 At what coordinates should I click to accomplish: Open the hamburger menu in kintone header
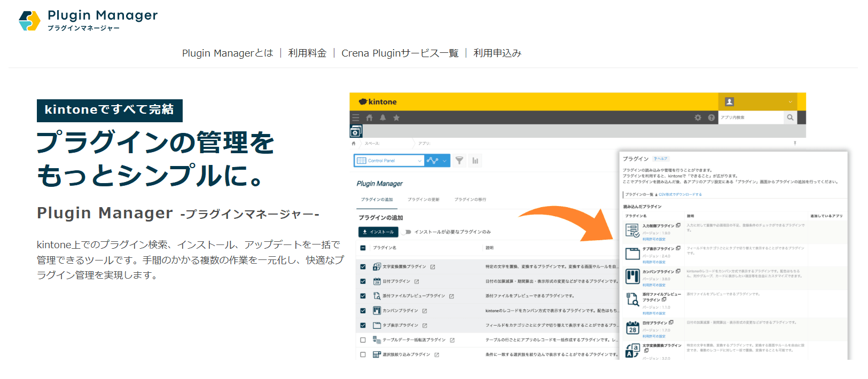click(x=356, y=117)
